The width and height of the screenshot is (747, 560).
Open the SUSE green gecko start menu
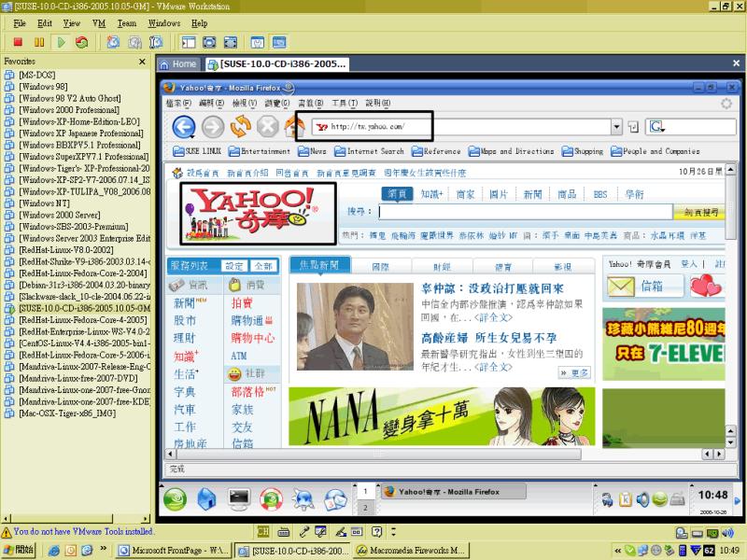(x=175, y=499)
